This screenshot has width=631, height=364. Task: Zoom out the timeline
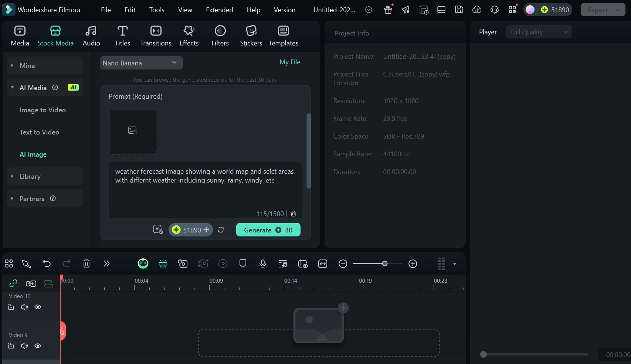click(x=343, y=264)
